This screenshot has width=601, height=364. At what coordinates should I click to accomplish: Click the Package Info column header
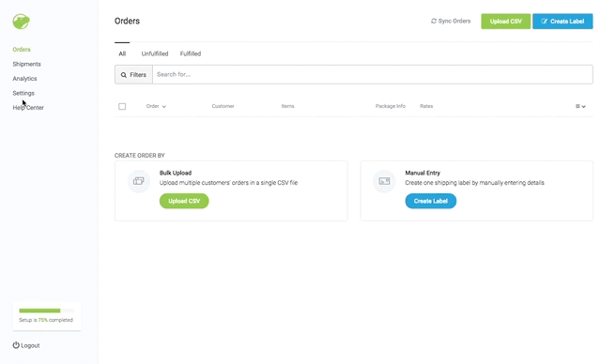pos(391,106)
